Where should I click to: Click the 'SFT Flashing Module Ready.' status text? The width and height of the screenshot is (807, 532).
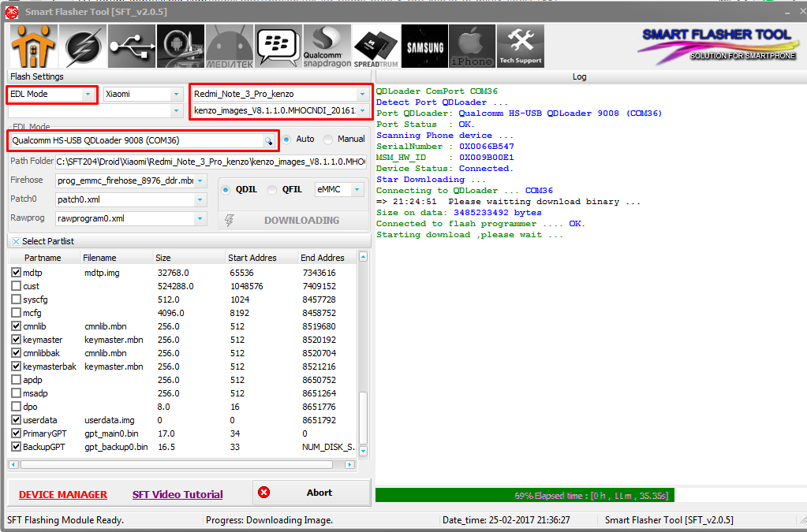(x=65, y=520)
